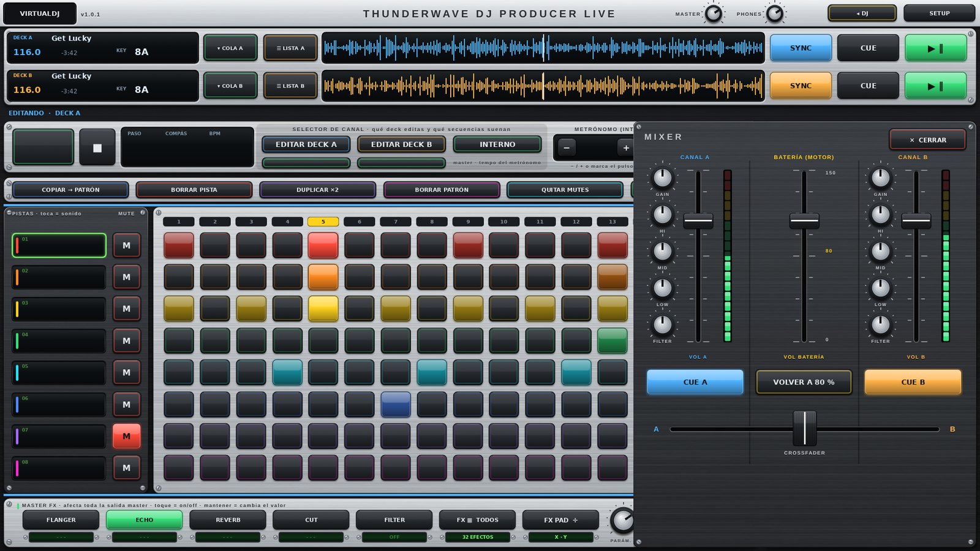Turn the master FX PARÁM knob
This screenshot has width=980, height=551.
(622, 520)
